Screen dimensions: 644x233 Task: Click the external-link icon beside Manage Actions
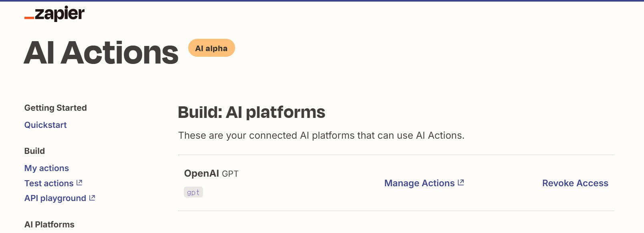tap(461, 183)
